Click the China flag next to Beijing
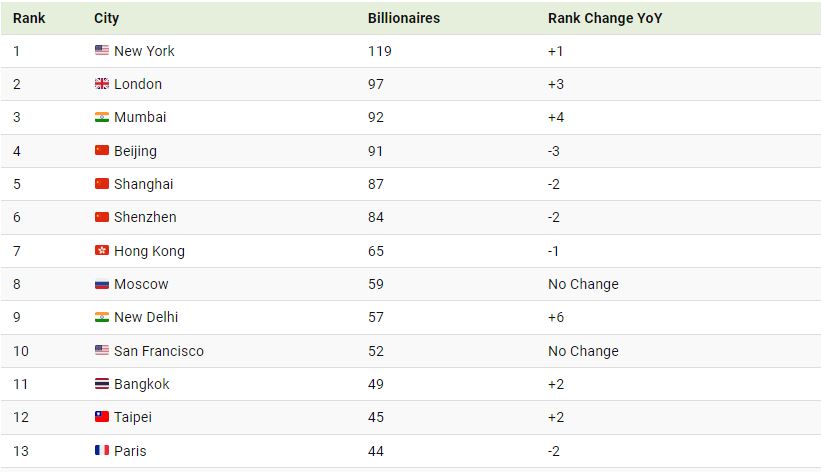This screenshot has width=822, height=472. (x=101, y=151)
